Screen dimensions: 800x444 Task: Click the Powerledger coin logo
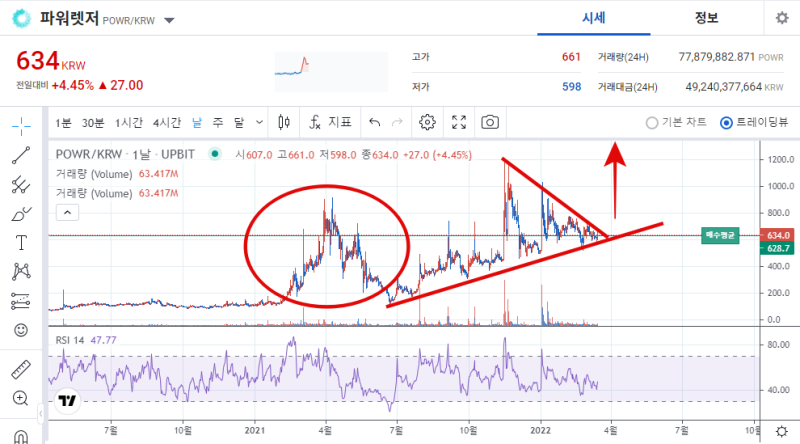(x=21, y=18)
